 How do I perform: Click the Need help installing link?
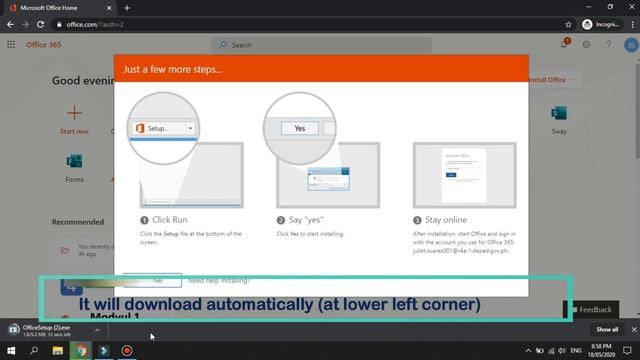(219, 280)
